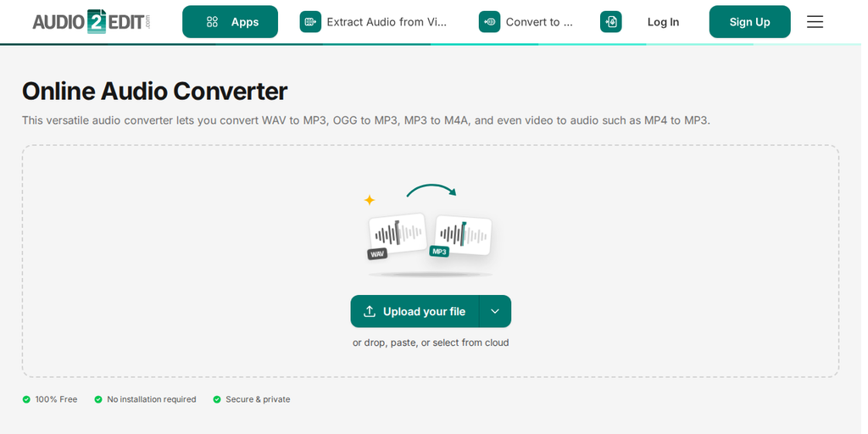Viewport: 868px width, 434px height.
Task: Click the checkmark beside Secure & private
Action: [x=217, y=399]
